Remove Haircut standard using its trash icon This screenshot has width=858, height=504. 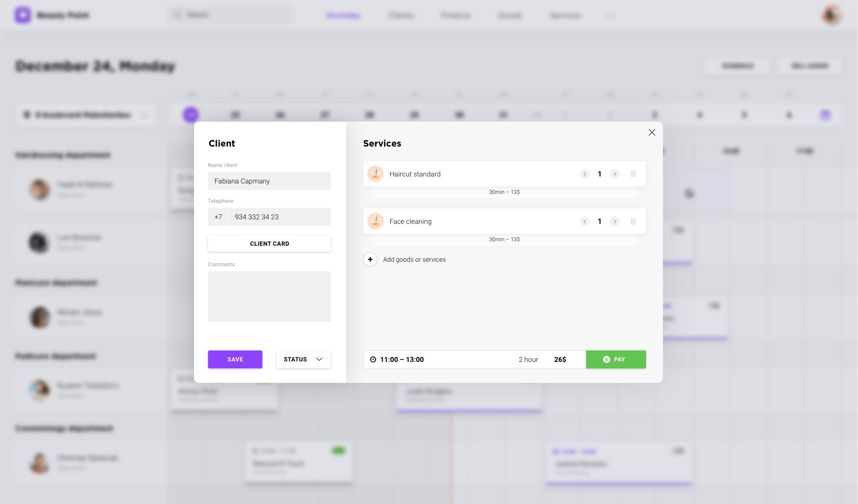tap(633, 173)
